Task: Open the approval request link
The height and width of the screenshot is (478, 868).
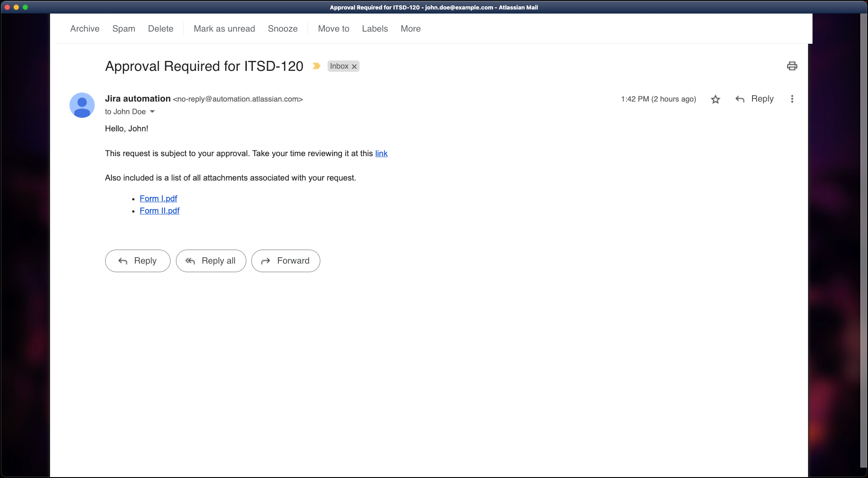Action: [x=381, y=153]
